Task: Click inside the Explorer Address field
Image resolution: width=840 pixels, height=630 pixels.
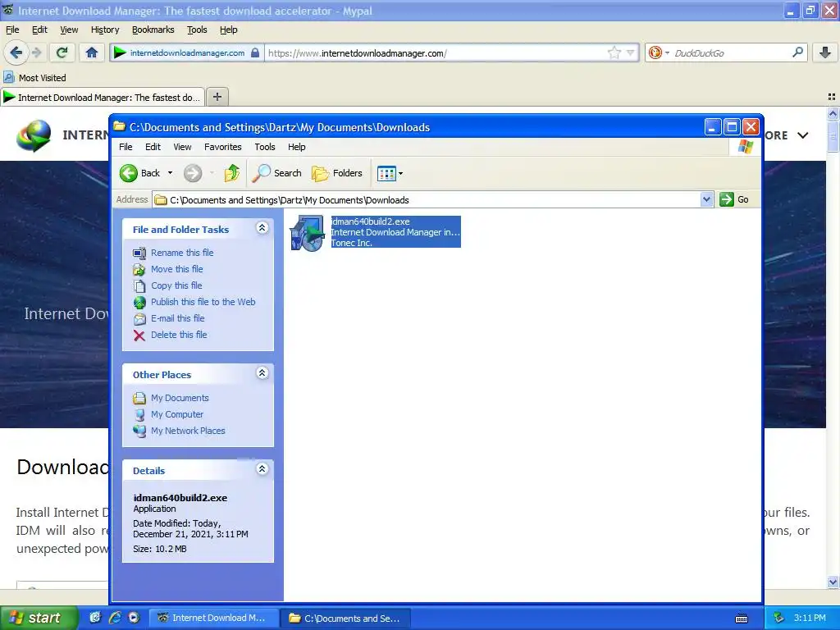Action: point(426,200)
